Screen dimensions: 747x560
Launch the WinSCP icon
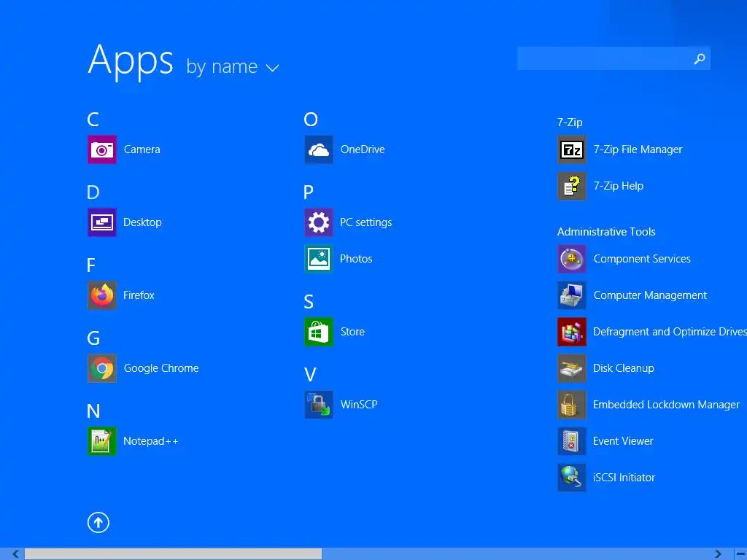click(x=319, y=404)
